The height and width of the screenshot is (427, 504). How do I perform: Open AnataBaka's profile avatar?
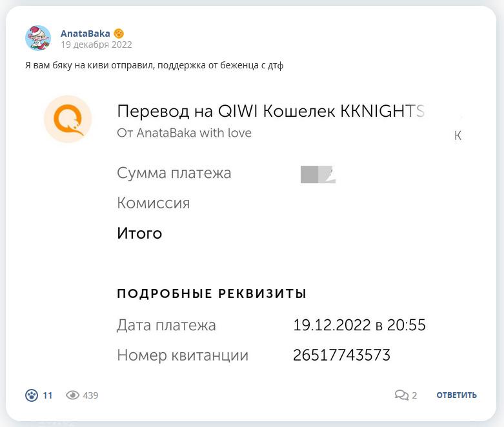pyautogui.click(x=38, y=38)
